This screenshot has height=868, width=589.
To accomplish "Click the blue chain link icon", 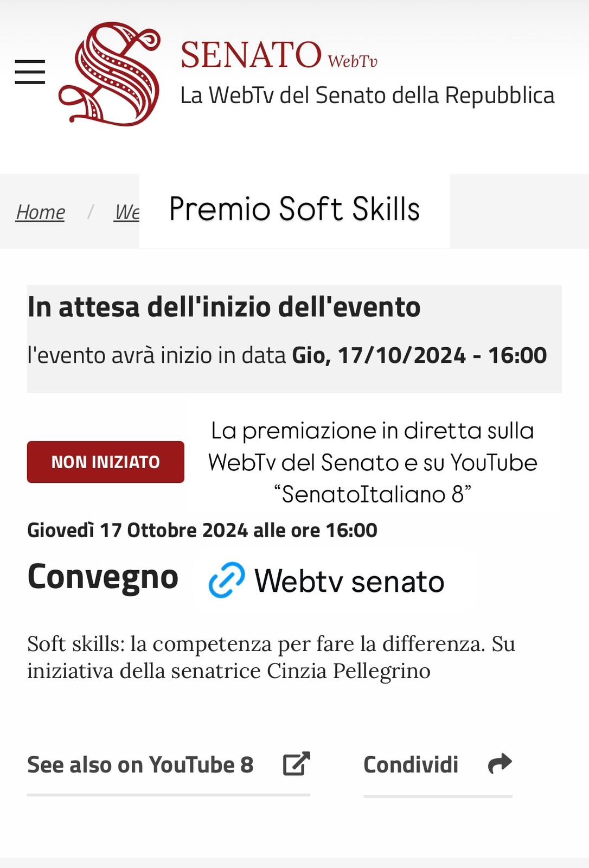I will click(227, 580).
